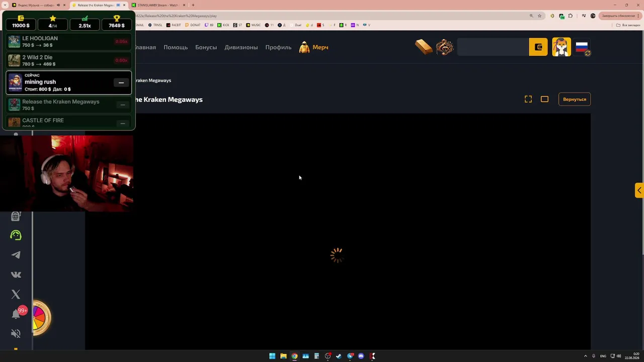This screenshot has height=362, width=644.
Task: Open the Все закладки folder
Action: point(629,25)
